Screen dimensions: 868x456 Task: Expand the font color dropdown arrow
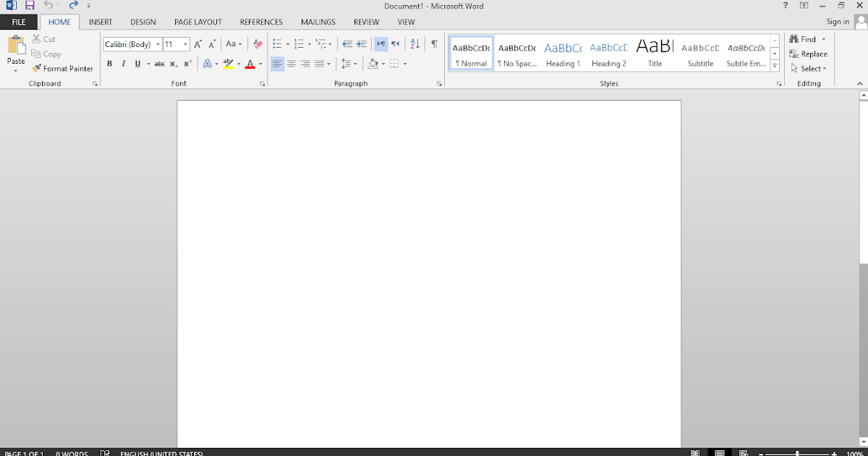pos(260,64)
